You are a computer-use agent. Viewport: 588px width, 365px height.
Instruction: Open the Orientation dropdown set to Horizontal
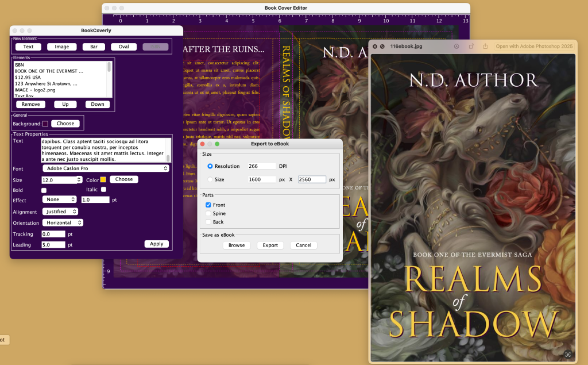point(63,222)
